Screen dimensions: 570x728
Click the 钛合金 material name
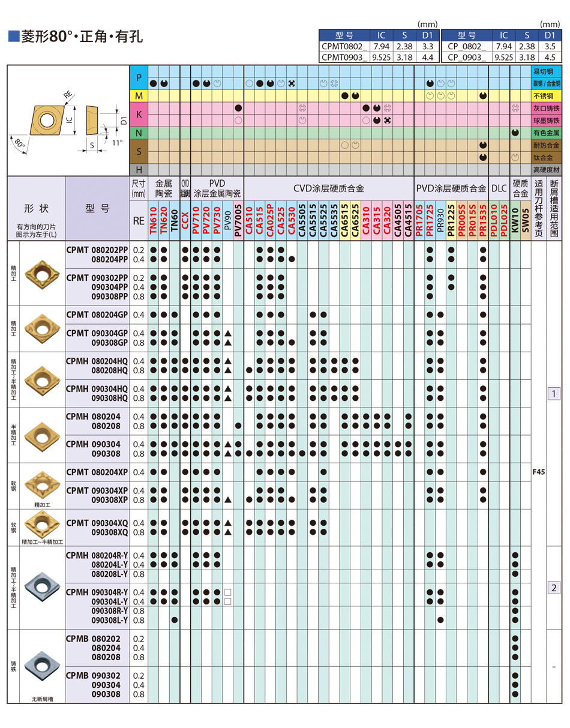pos(547,157)
